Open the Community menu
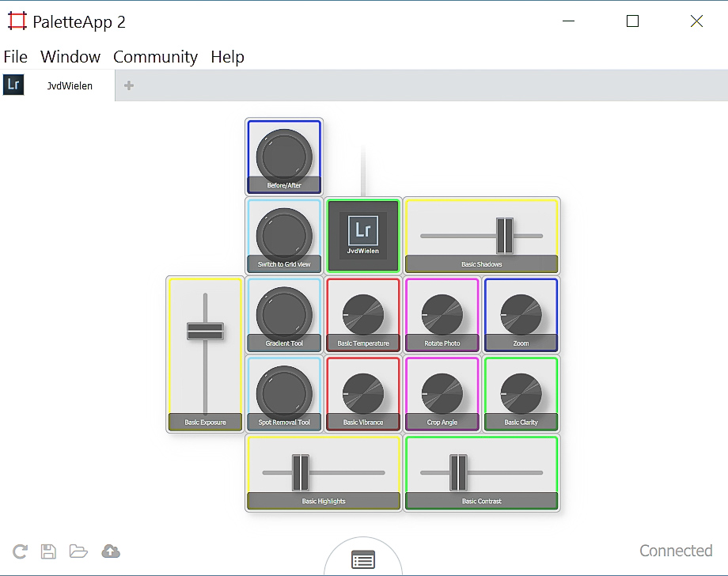This screenshot has height=576, width=728. coord(156,57)
